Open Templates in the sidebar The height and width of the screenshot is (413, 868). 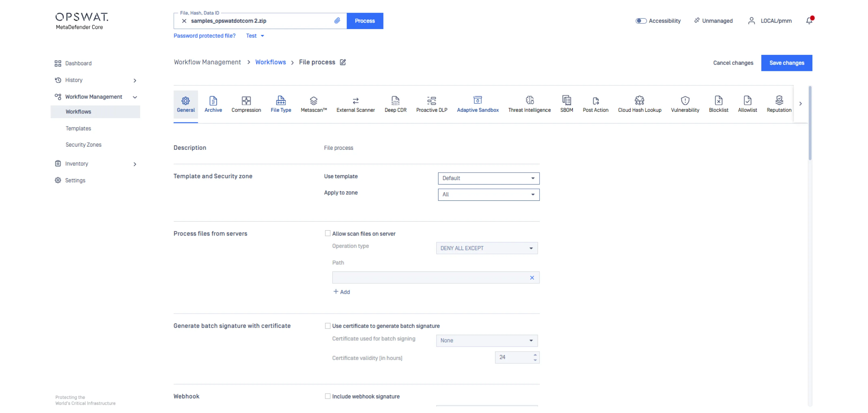click(x=78, y=128)
